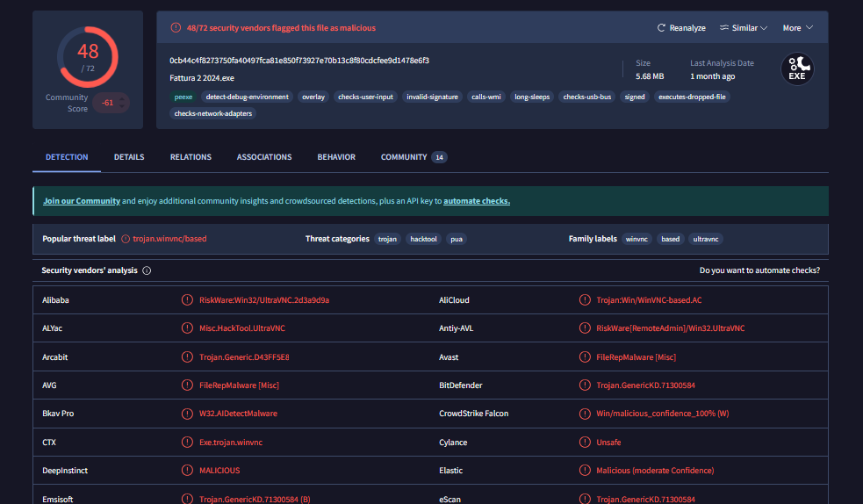Select the long-sleeps tag
This screenshot has height=504, width=863.
click(x=532, y=97)
